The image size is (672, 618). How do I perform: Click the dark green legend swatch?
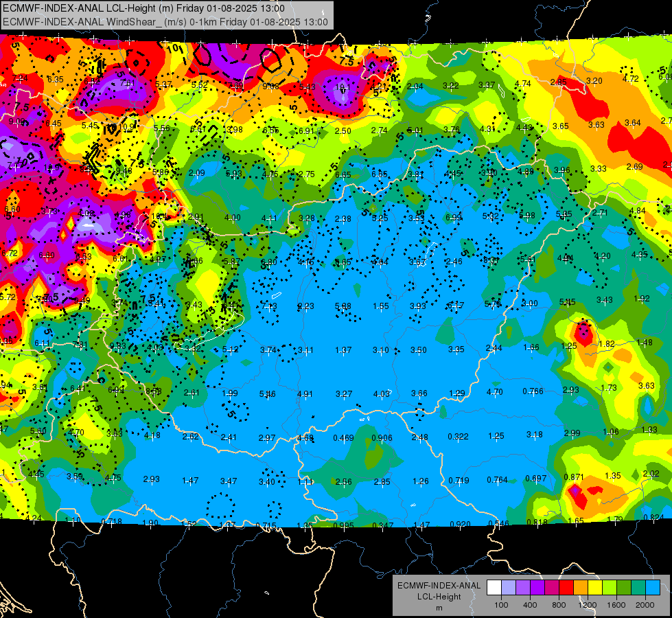click(x=623, y=588)
